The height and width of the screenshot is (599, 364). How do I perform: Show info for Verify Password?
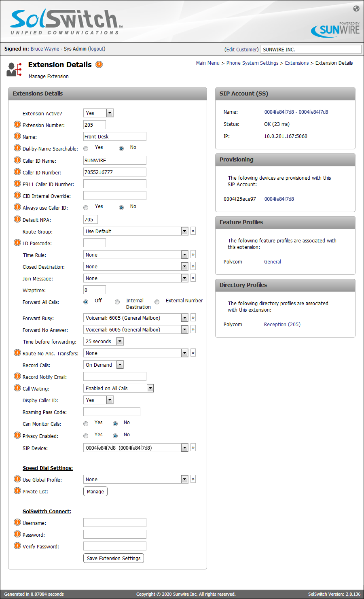coord(17,546)
